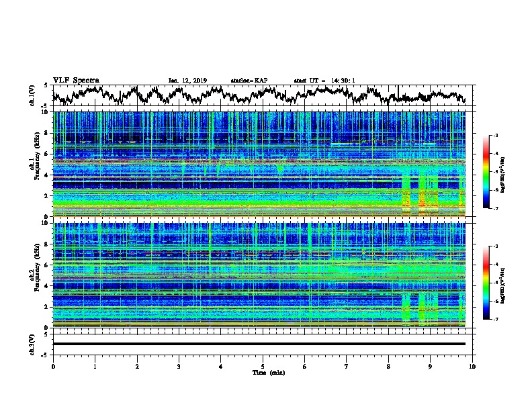Click time axis tick label "10"
The width and height of the screenshot is (532, 411).
(472, 366)
